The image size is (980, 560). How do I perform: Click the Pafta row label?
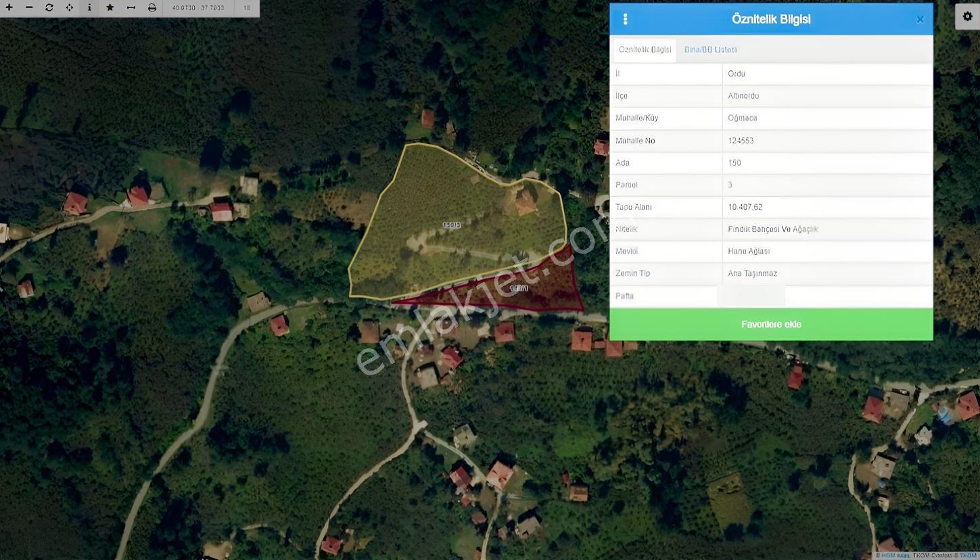pos(624,296)
